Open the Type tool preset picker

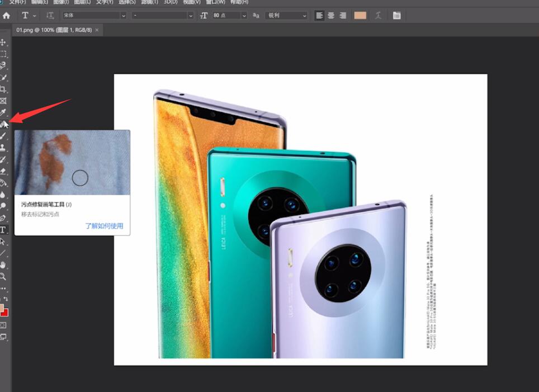(29, 16)
